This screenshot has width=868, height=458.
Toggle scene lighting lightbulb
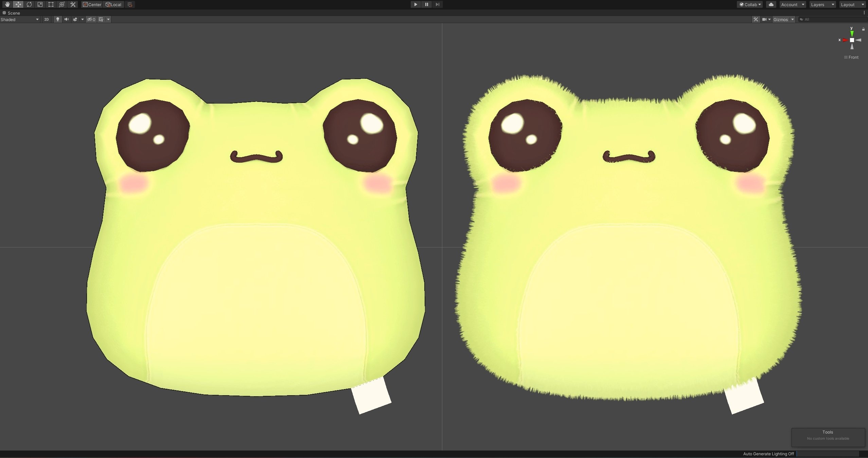58,19
